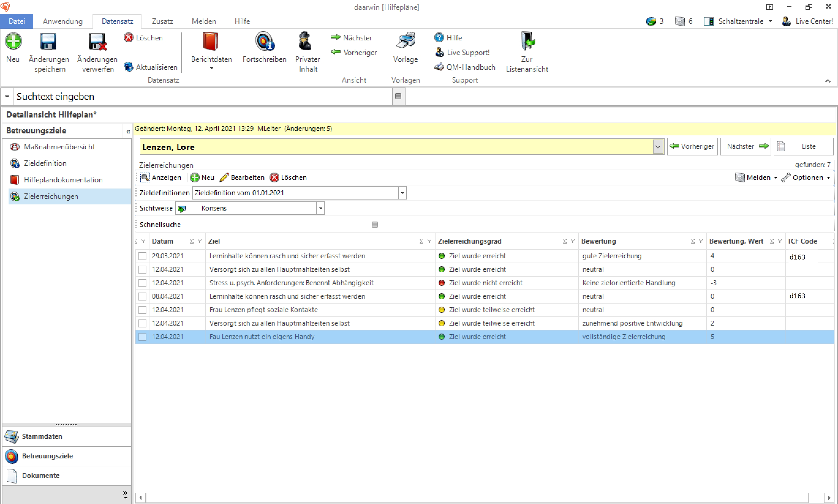Check the box for 08.04.2021 row
838x504 pixels.
(x=142, y=296)
